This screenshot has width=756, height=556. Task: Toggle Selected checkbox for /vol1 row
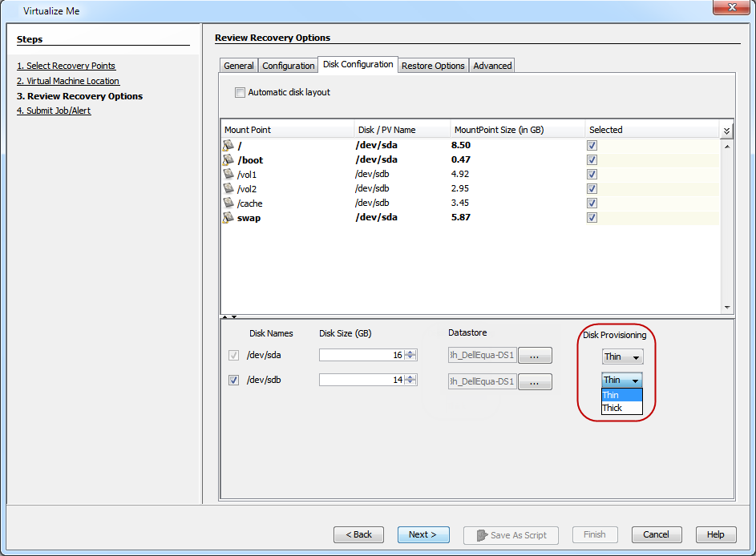592,174
